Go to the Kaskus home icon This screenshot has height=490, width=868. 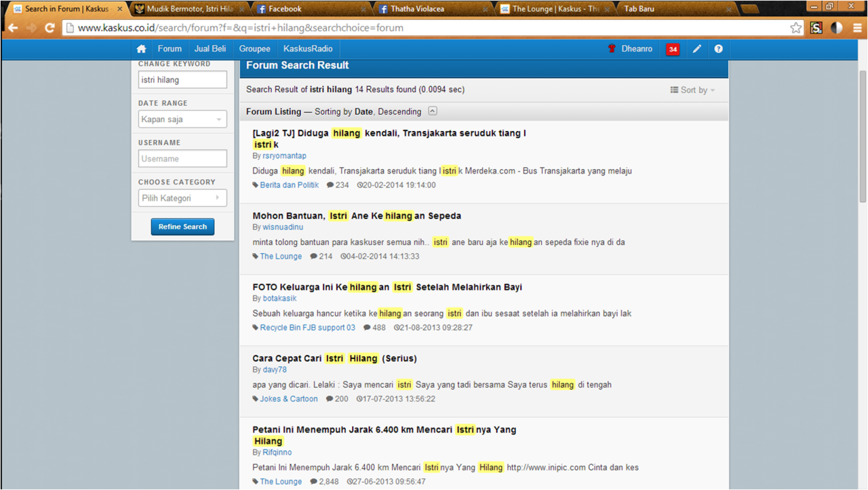pos(141,49)
